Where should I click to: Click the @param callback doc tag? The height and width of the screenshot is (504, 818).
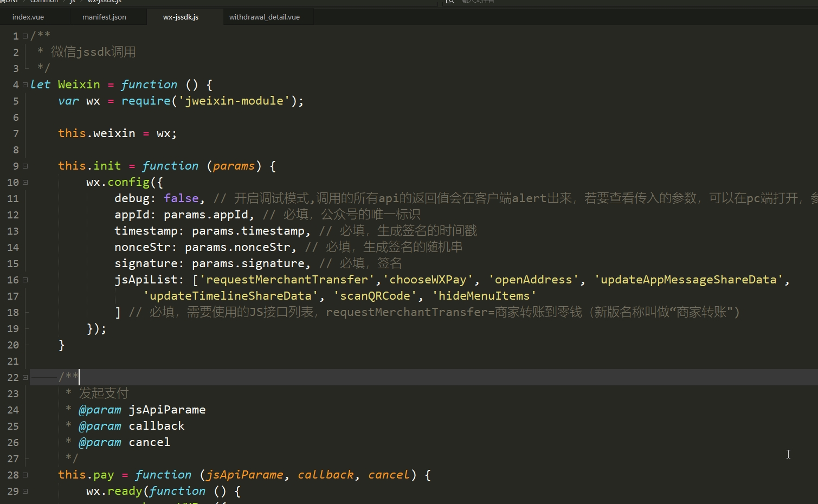point(100,426)
